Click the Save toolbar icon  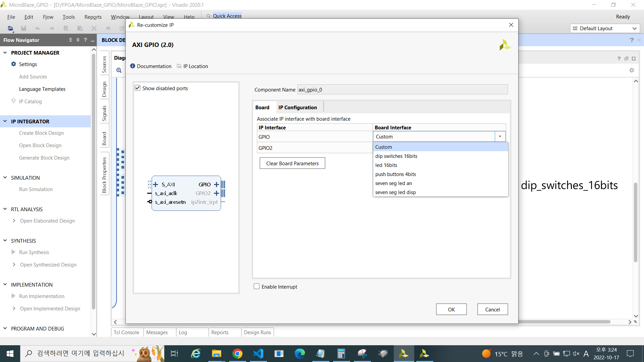tap(23, 28)
